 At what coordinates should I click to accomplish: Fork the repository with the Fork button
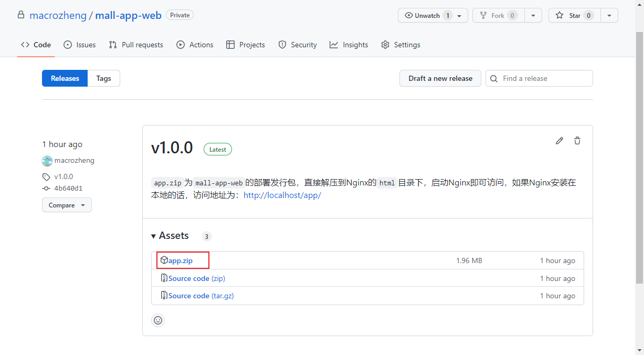point(498,16)
